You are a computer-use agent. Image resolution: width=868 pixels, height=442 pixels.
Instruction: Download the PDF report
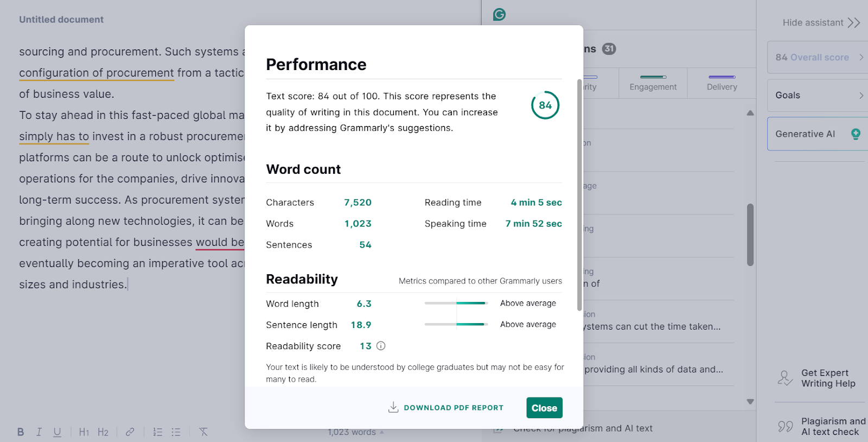click(x=446, y=407)
